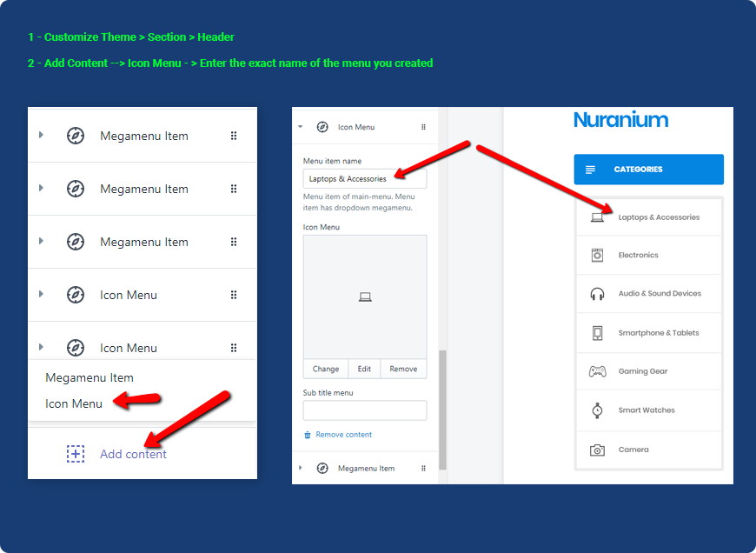Open the blue Categories menu button

click(x=648, y=170)
